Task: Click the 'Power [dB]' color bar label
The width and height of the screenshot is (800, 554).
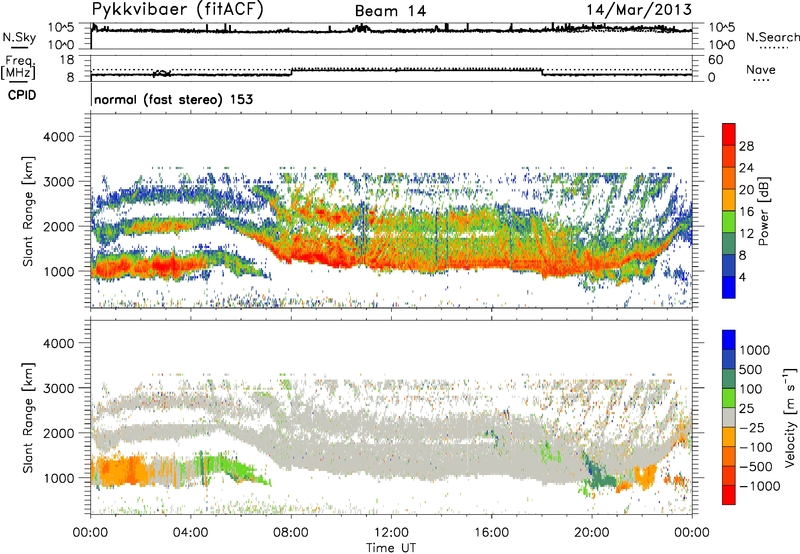Action: [763, 211]
